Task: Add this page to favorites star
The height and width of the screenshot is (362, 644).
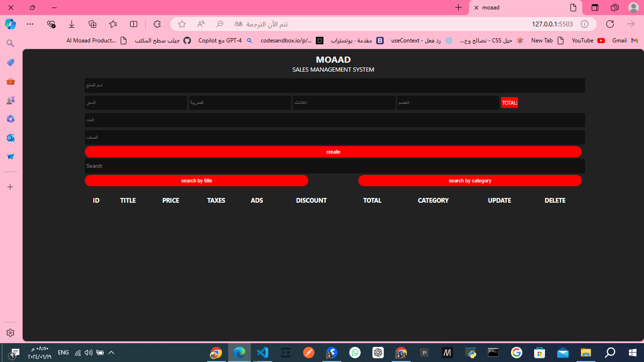Action: point(182,24)
